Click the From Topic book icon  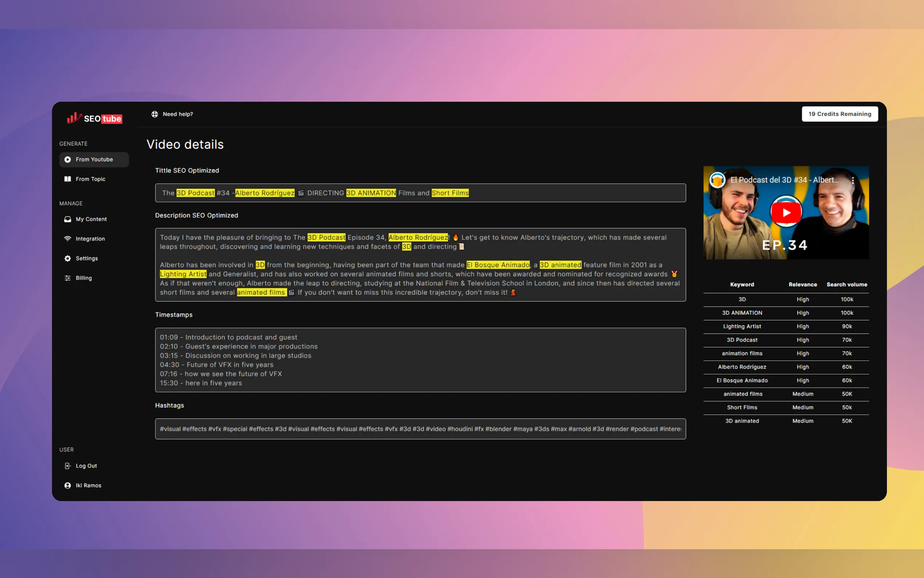(x=68, y=179)
